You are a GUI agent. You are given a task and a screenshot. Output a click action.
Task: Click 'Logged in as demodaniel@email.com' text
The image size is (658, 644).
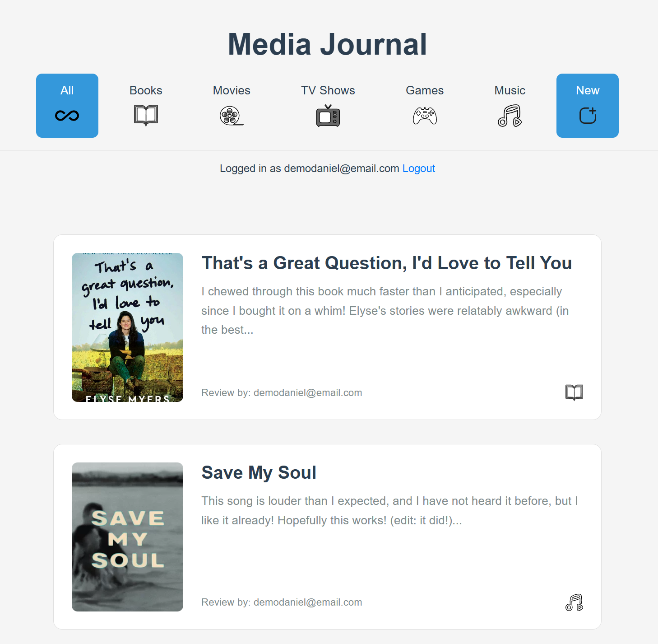click(x=310, y=168)
